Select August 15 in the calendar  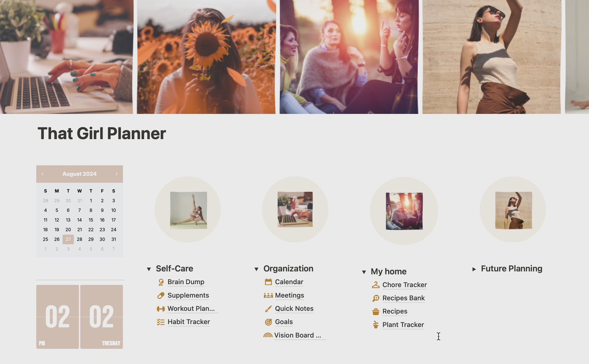pos(91,220)
